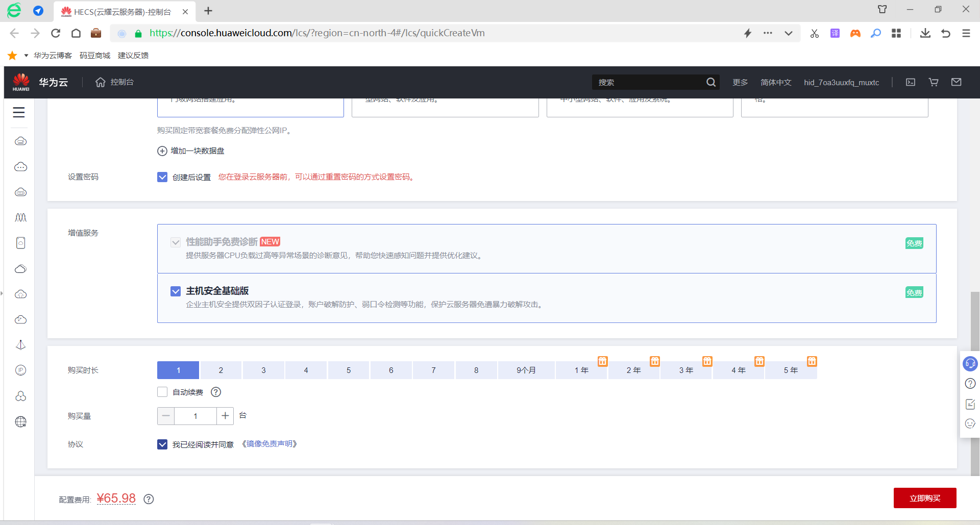Click the browser reload icon
The height and width of the screenshot is (525, 980).
coord(56,33)
